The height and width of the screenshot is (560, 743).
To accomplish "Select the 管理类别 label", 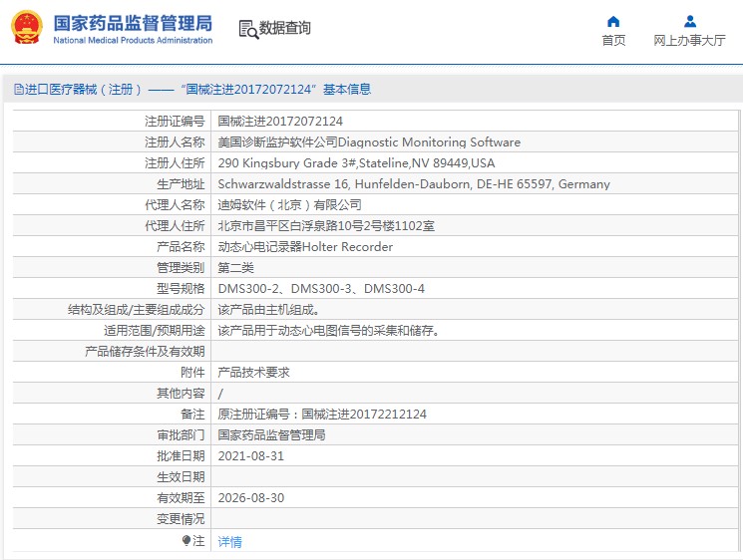I will pos(181,268).
